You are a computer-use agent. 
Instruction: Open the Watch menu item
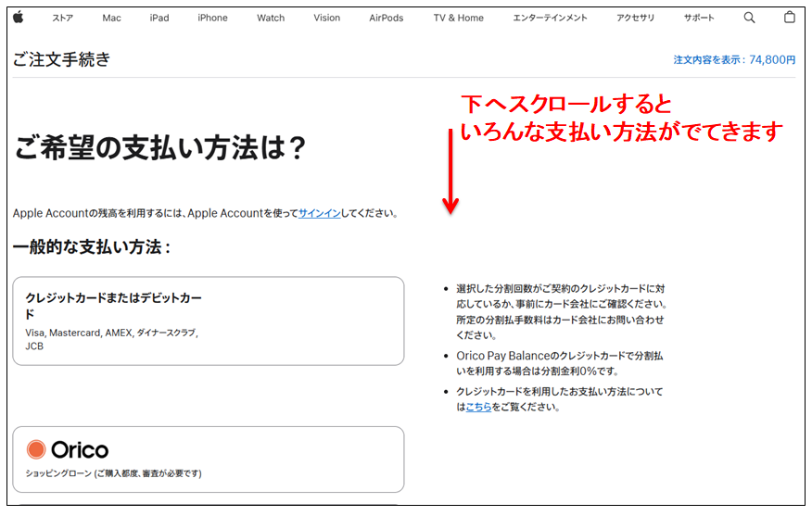click(x=271, y=19)
